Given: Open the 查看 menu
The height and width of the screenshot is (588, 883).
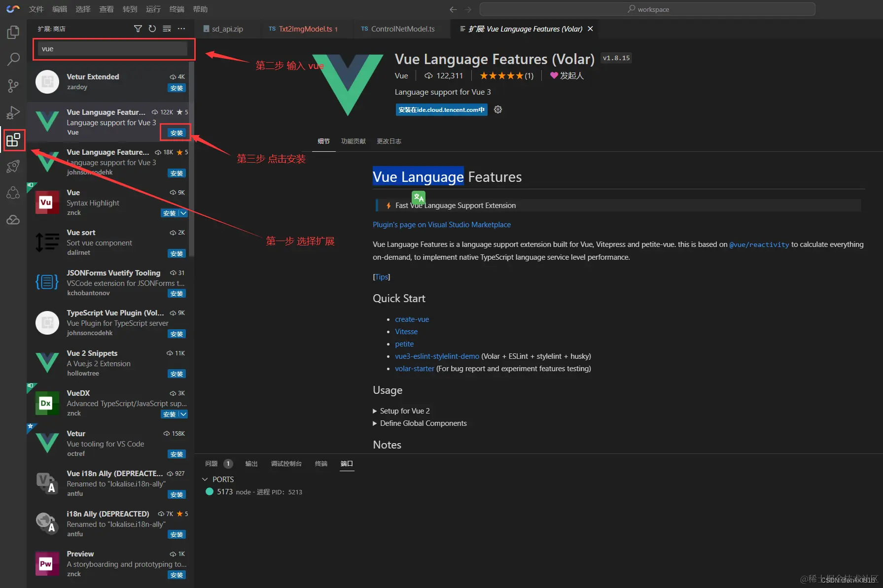Looking at the screenshot, I should 106,9.
